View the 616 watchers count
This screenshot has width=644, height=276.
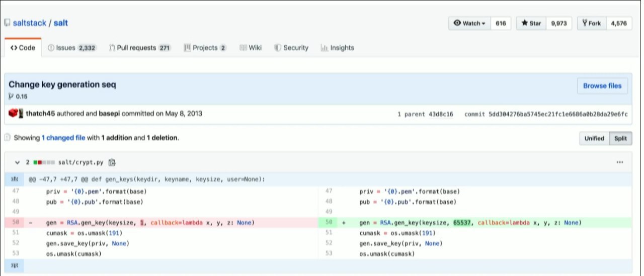click(501, 23)
